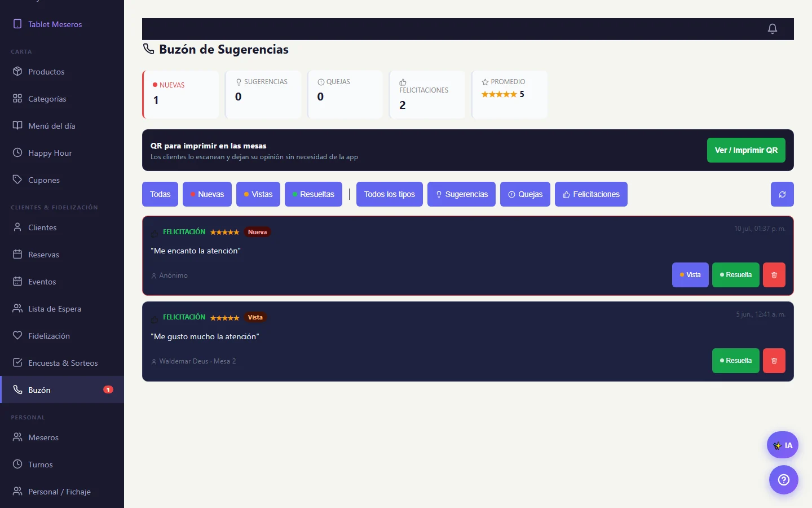The image size is (812, 508).
Task: Click the notification bell icon
Action: (x=773, y=29)
